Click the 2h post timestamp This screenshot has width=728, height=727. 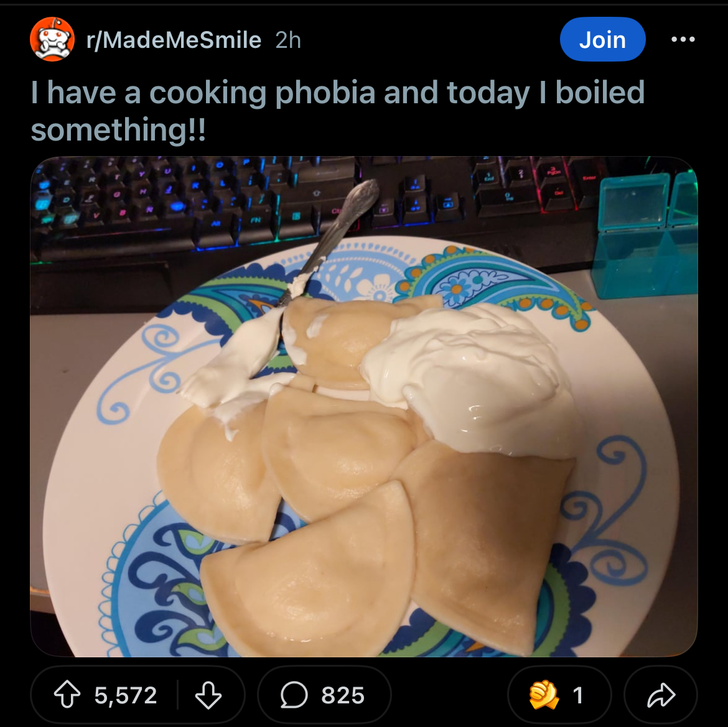click(288, 40)
